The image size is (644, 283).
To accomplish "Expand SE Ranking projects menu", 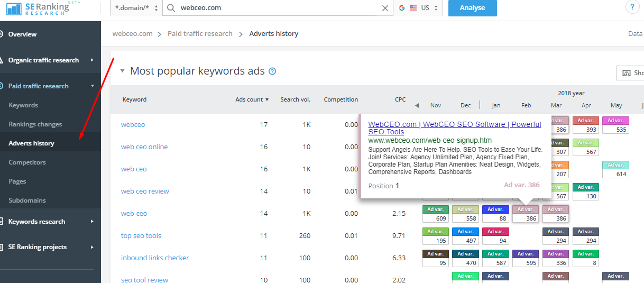I will pyautogui.click(x=92, y=247).
